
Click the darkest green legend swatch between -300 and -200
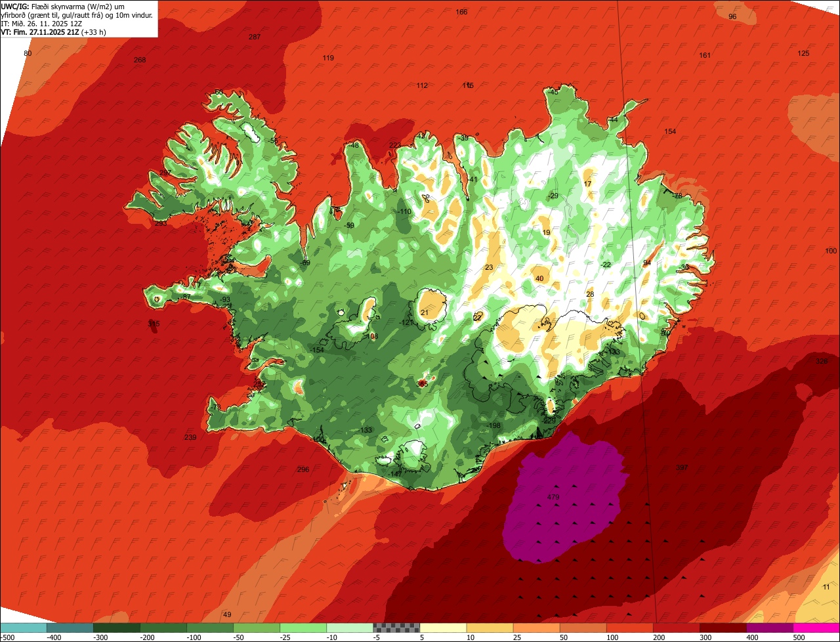[117, 628]
